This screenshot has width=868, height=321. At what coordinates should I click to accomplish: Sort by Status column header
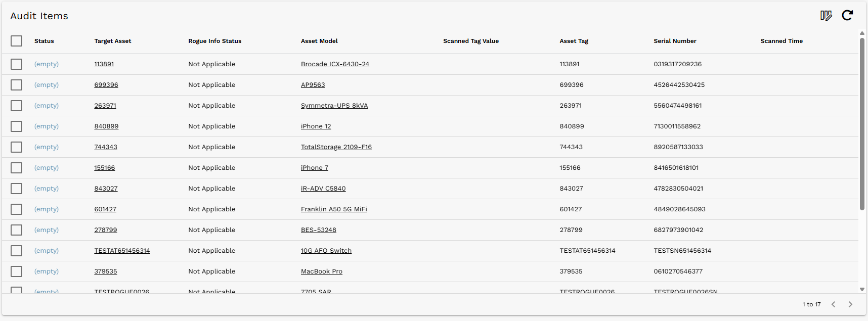click(44, 41)
